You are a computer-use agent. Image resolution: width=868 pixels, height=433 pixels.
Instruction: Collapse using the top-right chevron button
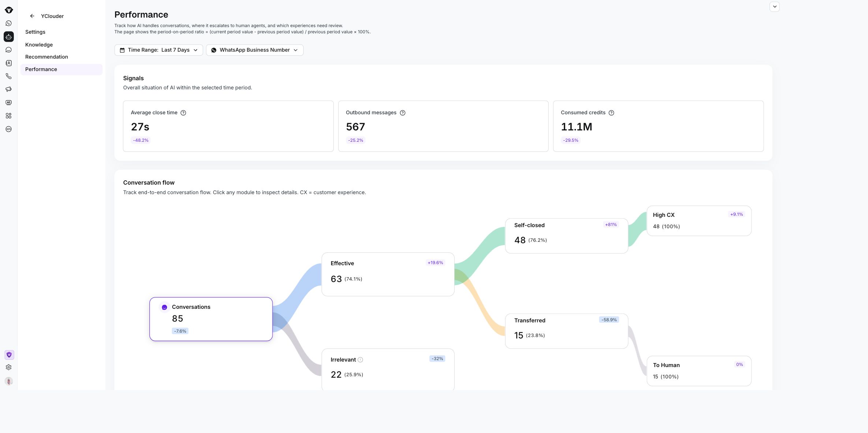click(775, 7)
